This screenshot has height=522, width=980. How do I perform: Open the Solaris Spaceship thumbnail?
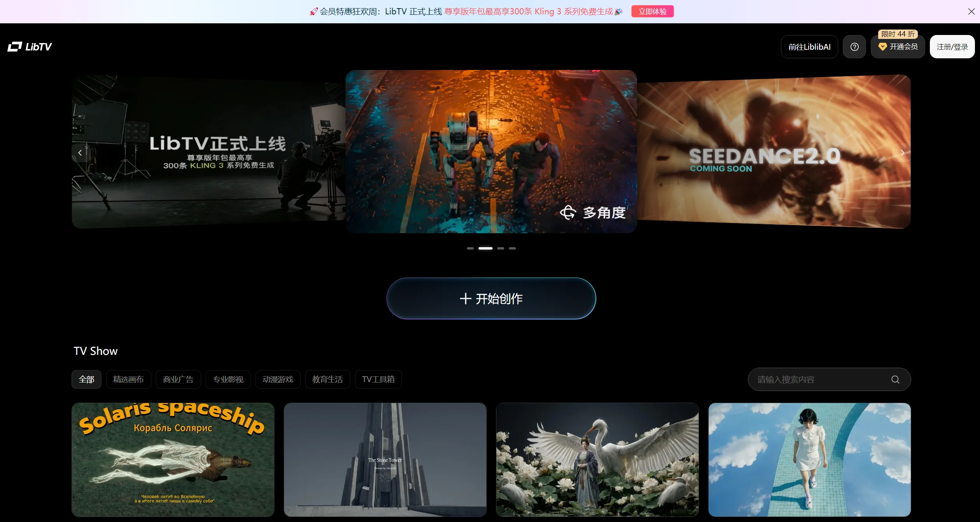pyautogui.click(x=173, y=459)
